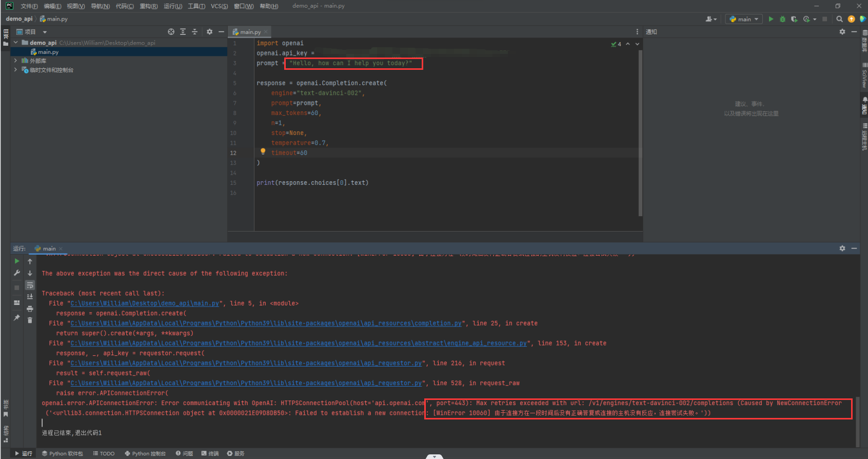
Task: Jump up the stack trace with up arrow
Action: pos(30,261)
